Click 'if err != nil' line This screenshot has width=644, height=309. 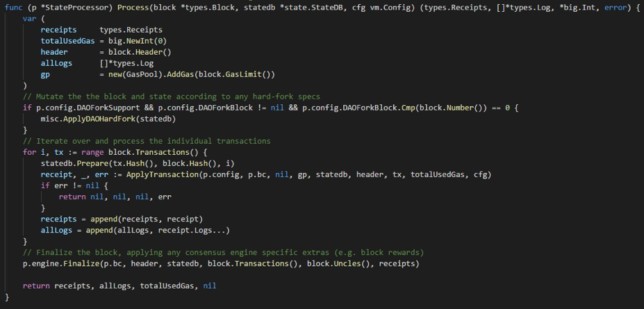[74, 186]
